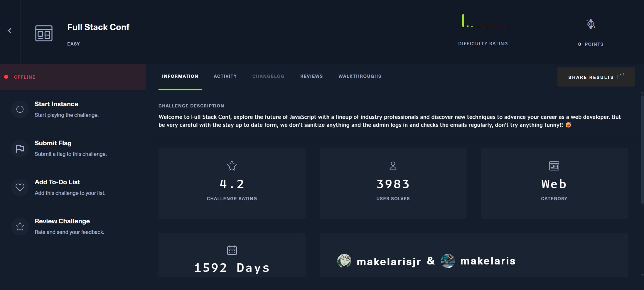Open the Changelog tab

click(268, 76)
